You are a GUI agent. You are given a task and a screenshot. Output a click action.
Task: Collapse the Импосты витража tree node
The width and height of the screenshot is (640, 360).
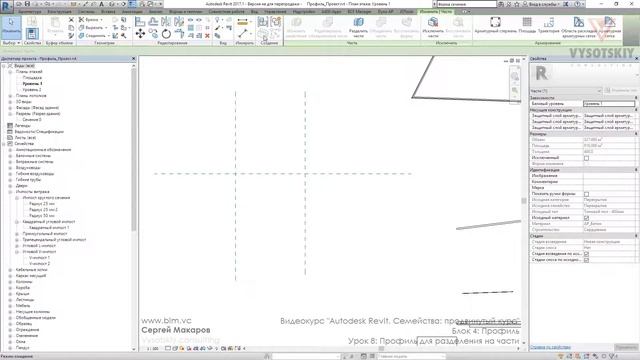(11, 192)
